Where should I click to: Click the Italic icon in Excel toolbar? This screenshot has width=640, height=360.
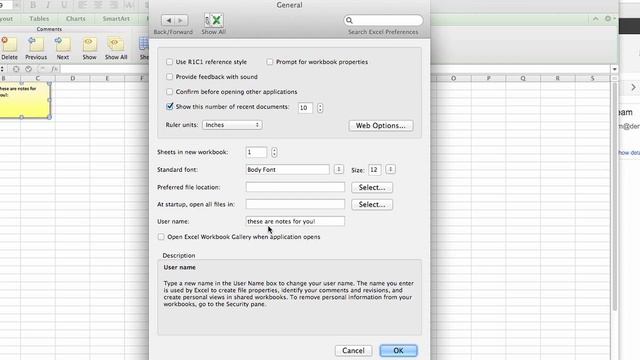48,5
